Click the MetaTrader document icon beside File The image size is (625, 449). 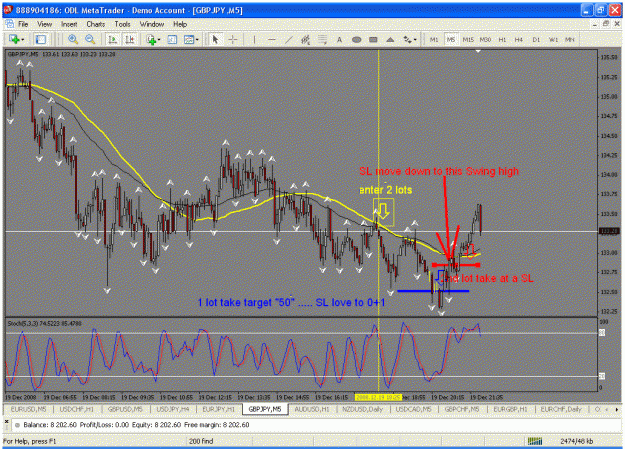9,24
